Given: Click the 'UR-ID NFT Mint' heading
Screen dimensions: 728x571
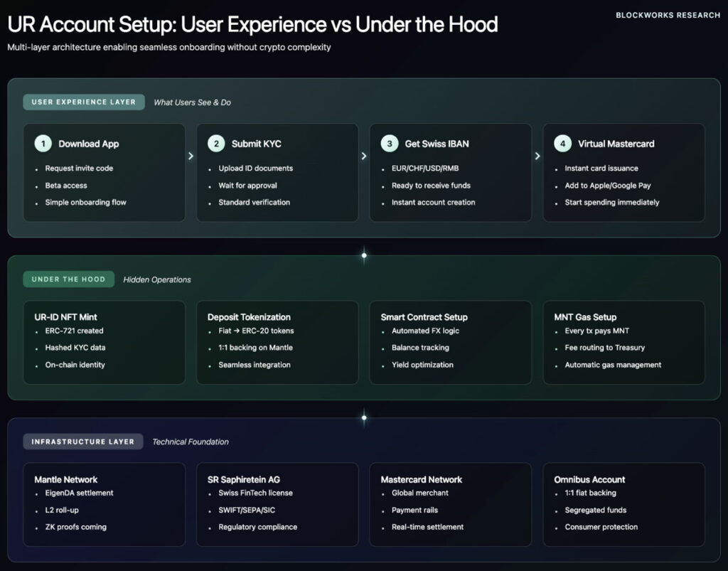Looking at the screenshot, I should [65, 317].
